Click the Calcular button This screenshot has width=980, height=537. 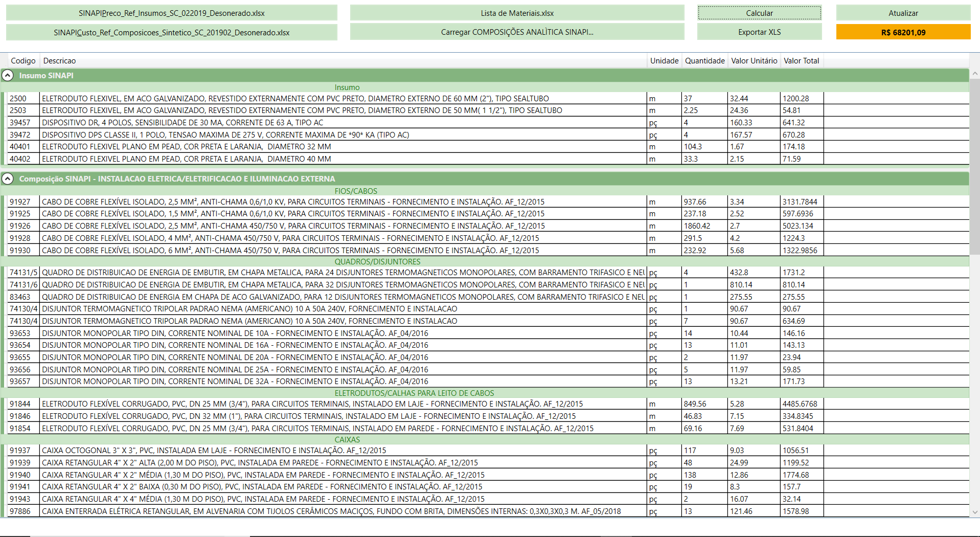tap(759, 13)
